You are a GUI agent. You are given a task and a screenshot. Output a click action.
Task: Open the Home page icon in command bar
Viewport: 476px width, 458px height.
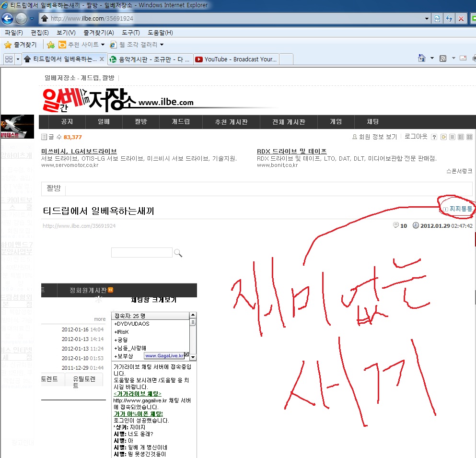tap(421, 59)
